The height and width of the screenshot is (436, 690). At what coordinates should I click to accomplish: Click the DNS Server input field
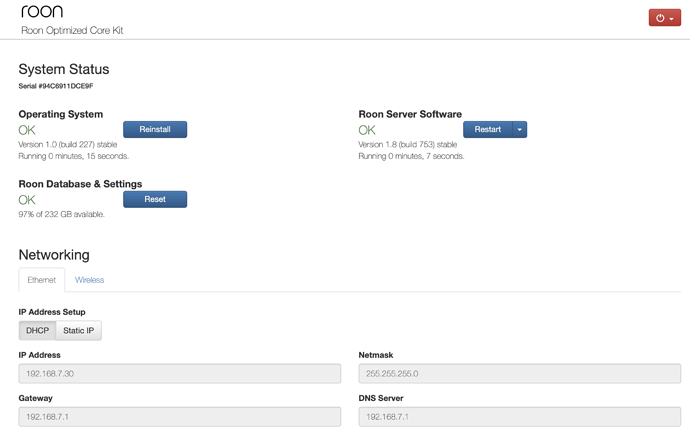(x=520, y=417)
